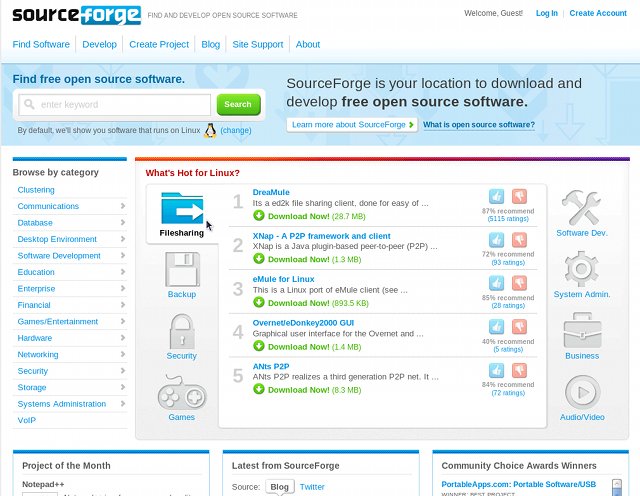Click the Log In link

[547, 13]
